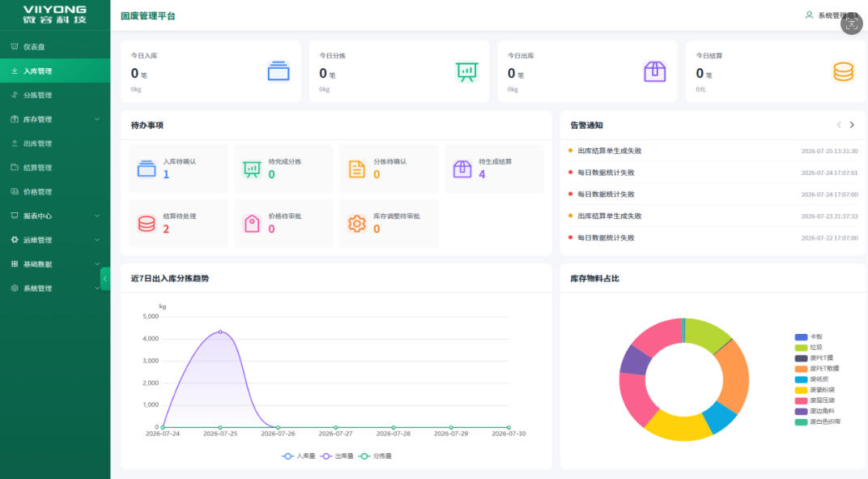Toggle 废纸皮 in pie legend

click(x=811, y=379)
